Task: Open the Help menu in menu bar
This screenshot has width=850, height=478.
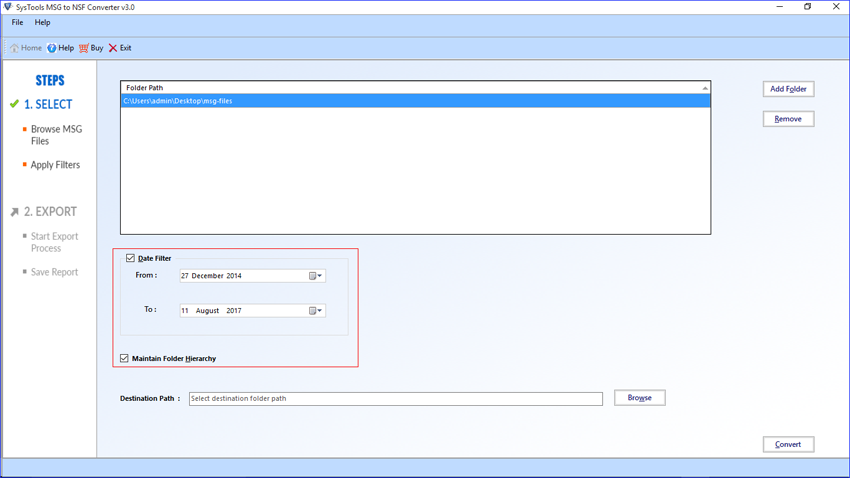Action: pos(42,22)
